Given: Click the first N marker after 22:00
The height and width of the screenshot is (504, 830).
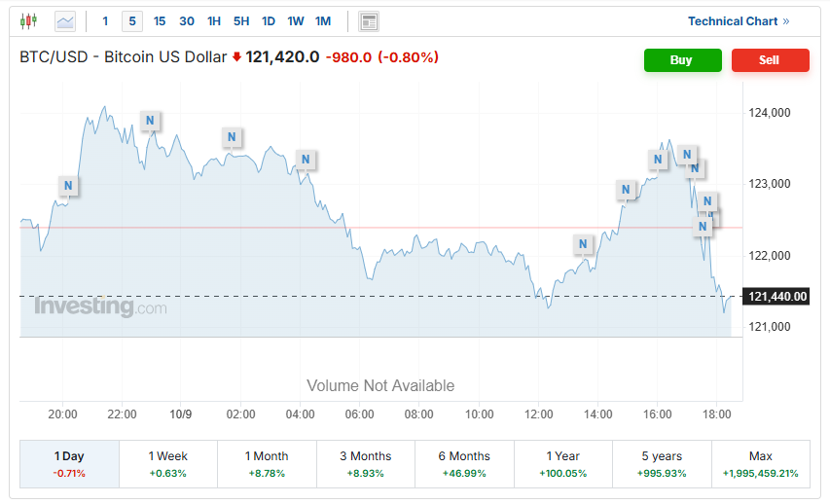Looking at the screenshot, I should 150,121.
